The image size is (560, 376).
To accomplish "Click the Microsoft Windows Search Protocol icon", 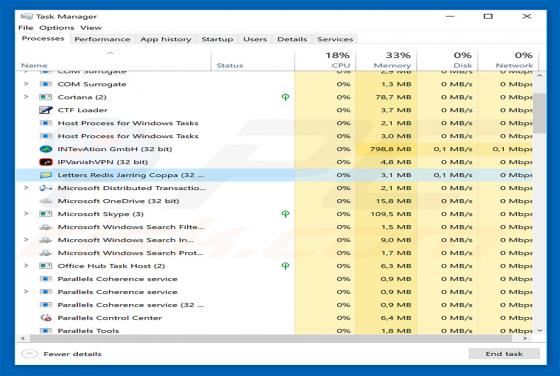I will pyautogui.click(x=46, y=253).
